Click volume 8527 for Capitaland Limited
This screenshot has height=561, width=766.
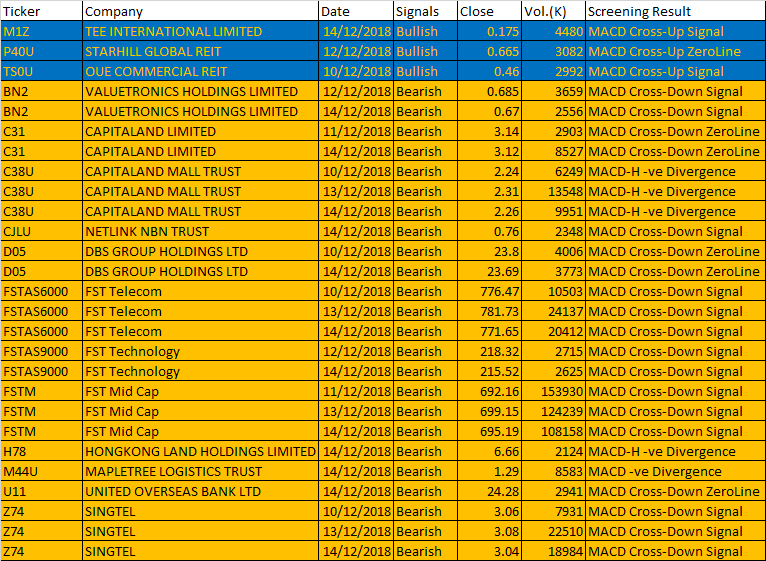click(x=553, y=151)
